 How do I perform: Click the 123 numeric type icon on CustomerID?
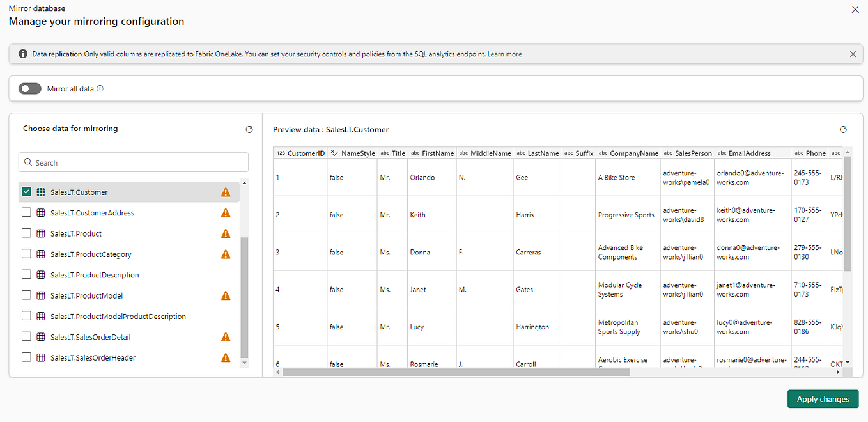tap(281, 153)
